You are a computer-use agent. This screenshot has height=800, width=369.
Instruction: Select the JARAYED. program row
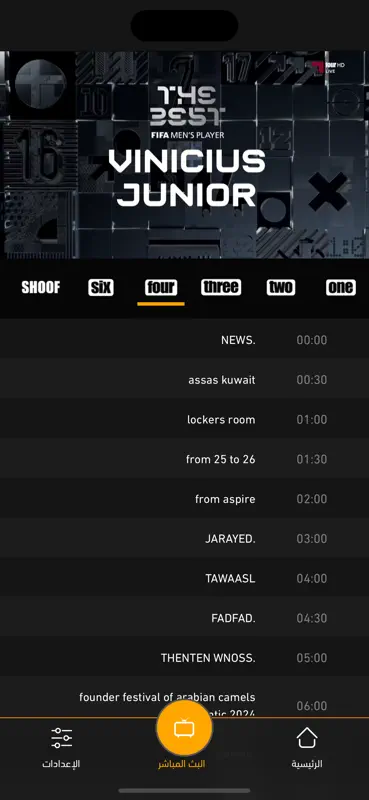[x=184, y=539]
